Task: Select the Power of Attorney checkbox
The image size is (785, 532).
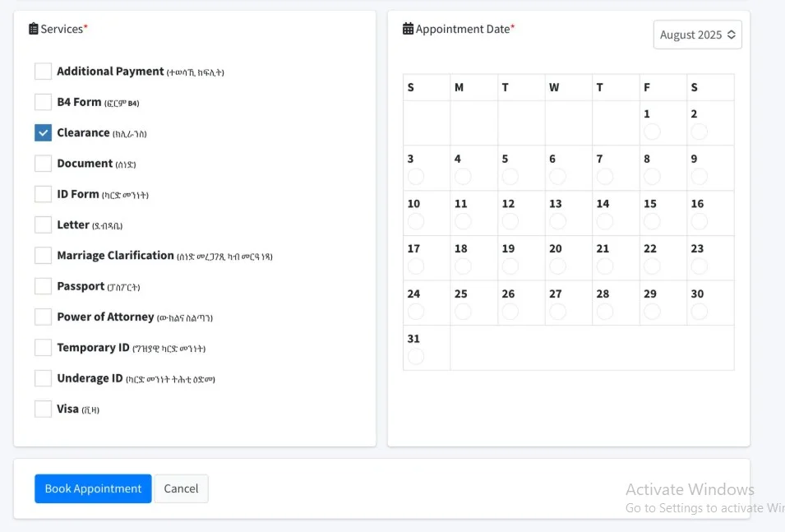Action: (43, 317)
